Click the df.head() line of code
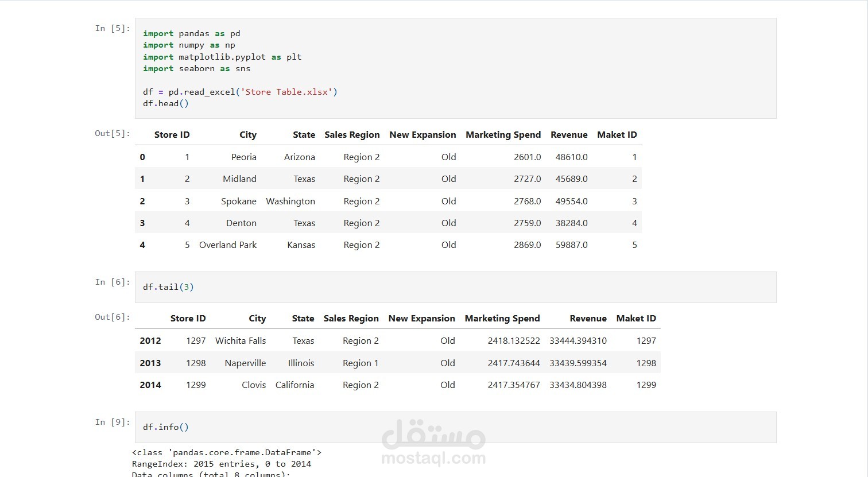 click(165, 103)
